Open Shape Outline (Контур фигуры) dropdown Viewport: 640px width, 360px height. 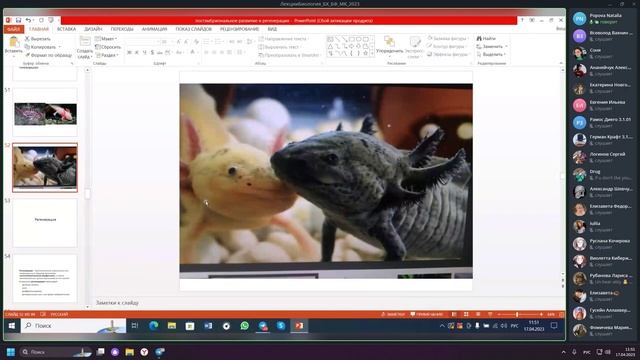[448, 46]
